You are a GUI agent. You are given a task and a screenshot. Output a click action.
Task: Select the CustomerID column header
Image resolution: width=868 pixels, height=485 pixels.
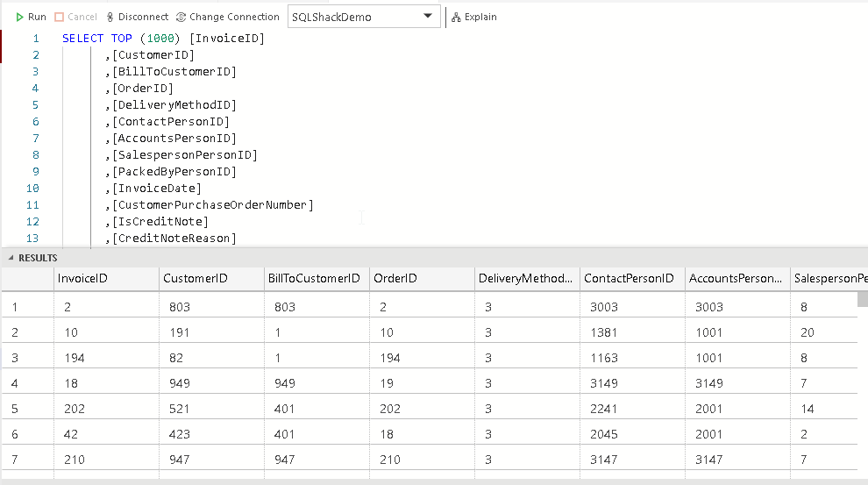(196, 279)
